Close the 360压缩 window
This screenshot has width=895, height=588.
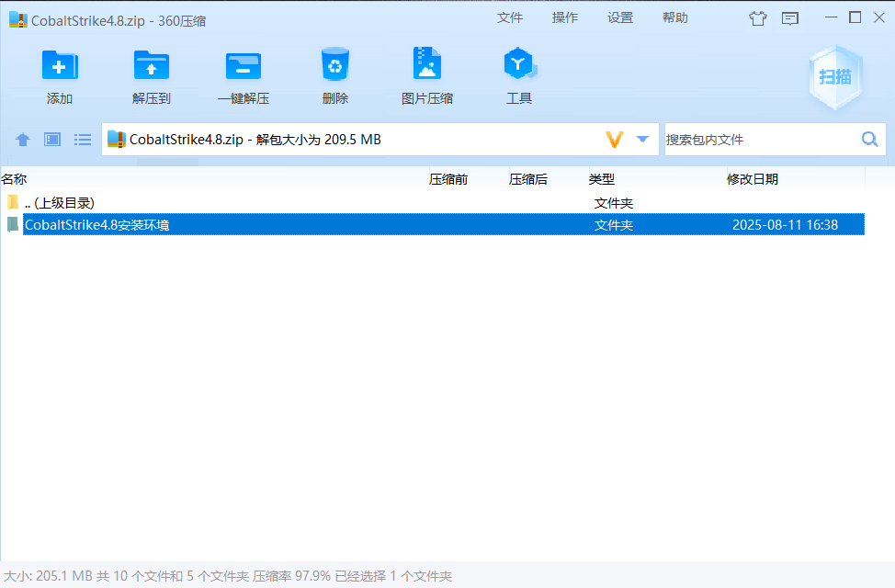tap(879, 17)
